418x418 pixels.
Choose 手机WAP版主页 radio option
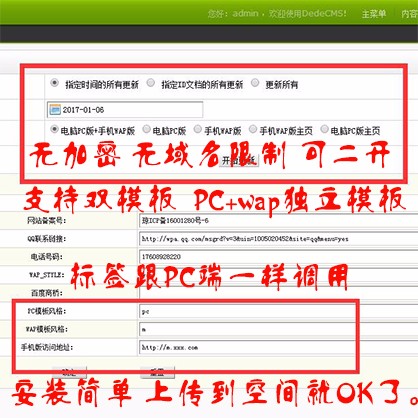253,129
